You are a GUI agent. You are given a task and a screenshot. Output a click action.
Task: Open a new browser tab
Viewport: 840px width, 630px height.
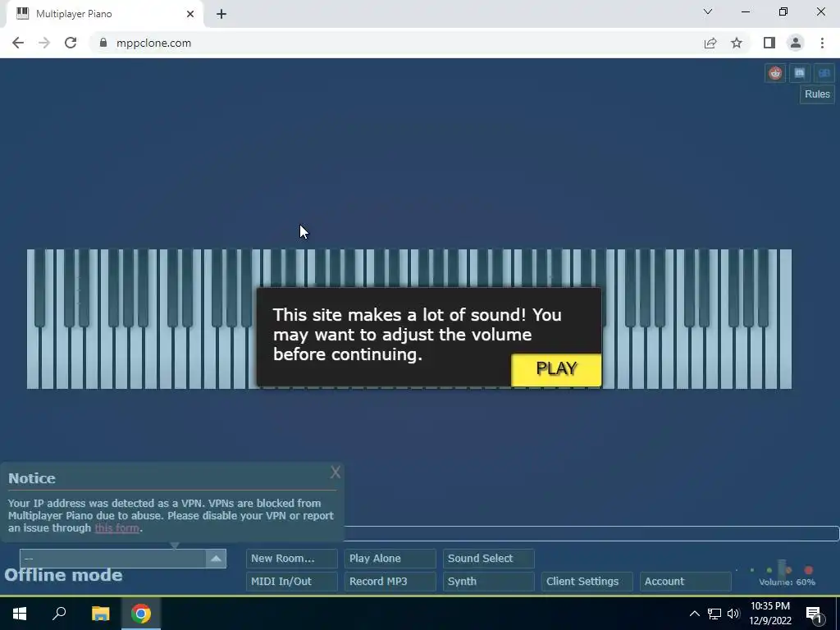point(221,14)
